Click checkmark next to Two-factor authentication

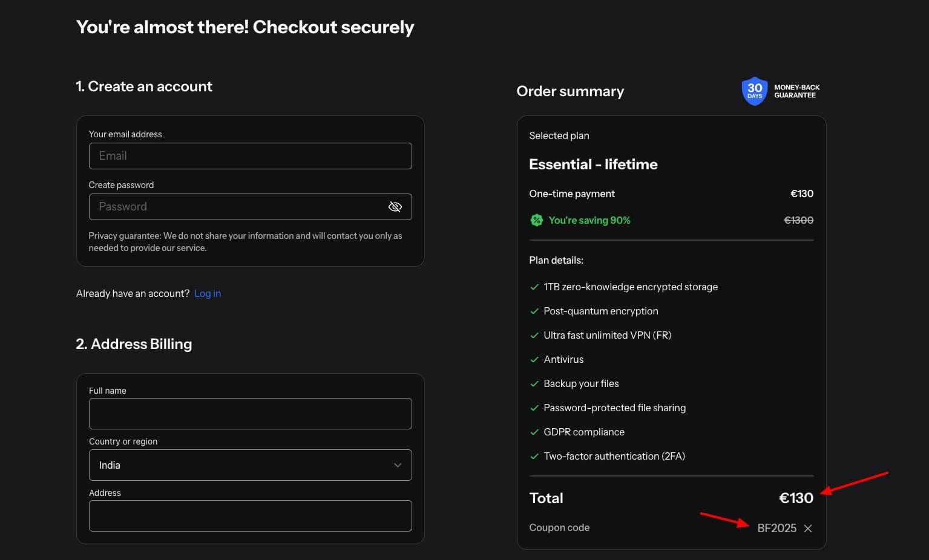point(534,457)
